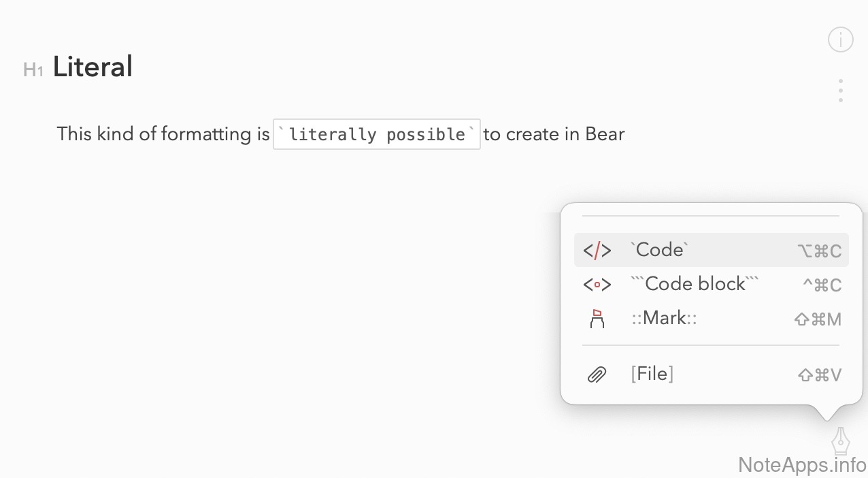Click 'This kind of formatting is' text

[x=163, y=134]
